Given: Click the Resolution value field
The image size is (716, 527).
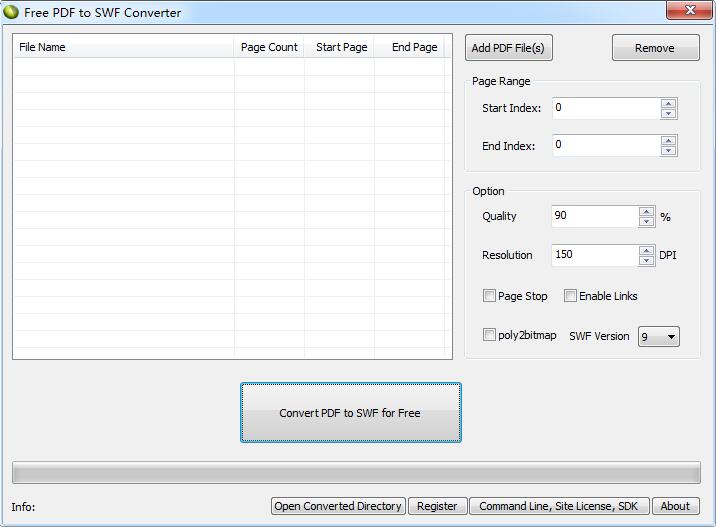Looking at the screenshot, I should pyautogui.click(x=595, y=255).
